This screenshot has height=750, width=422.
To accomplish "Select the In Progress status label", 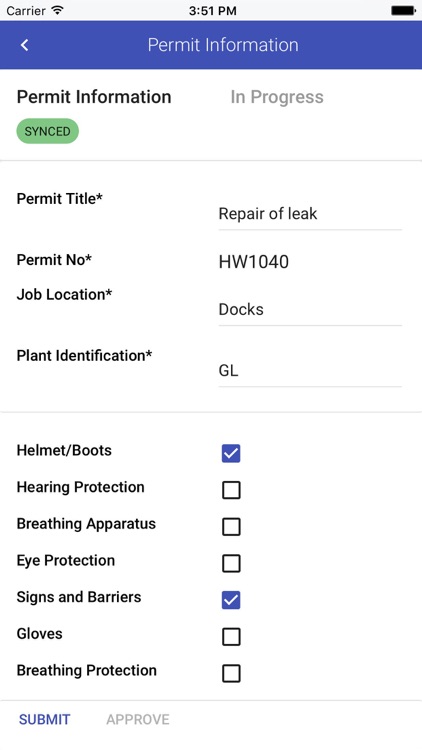I will pyautogui.click(x=277, y=97).
